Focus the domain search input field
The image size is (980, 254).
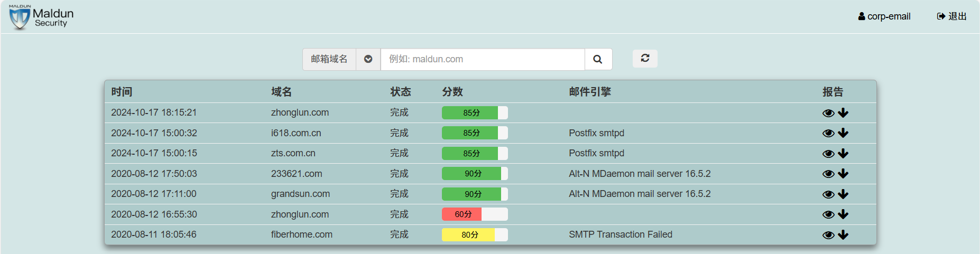point(483,59)
